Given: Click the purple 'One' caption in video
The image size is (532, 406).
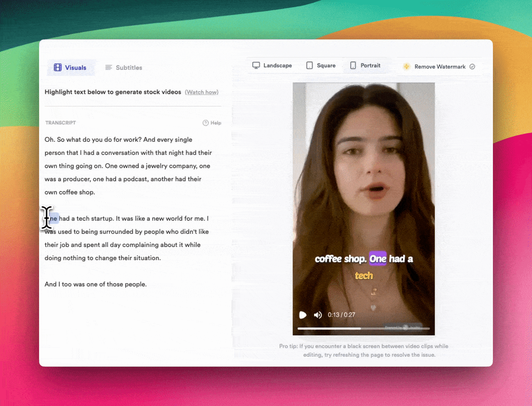Looking at the screenshot, I should click(378, 259).
